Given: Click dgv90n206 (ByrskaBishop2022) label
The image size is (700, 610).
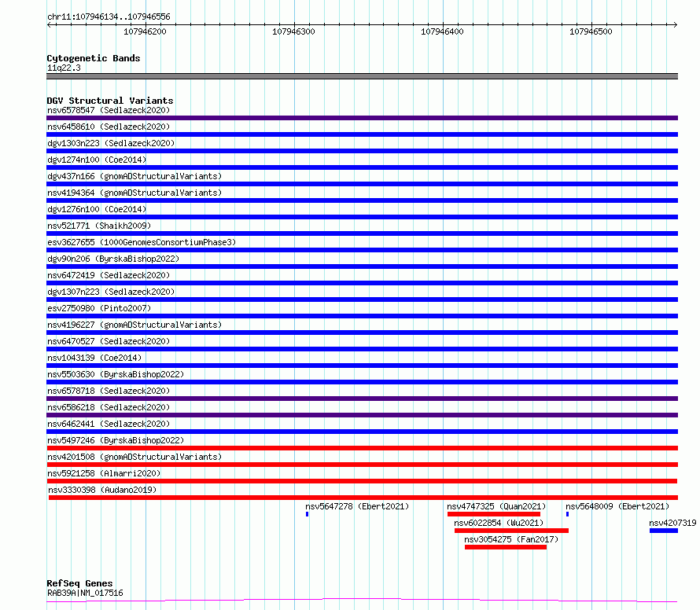Looking at the screenshot, I should [x=113, y=259].
